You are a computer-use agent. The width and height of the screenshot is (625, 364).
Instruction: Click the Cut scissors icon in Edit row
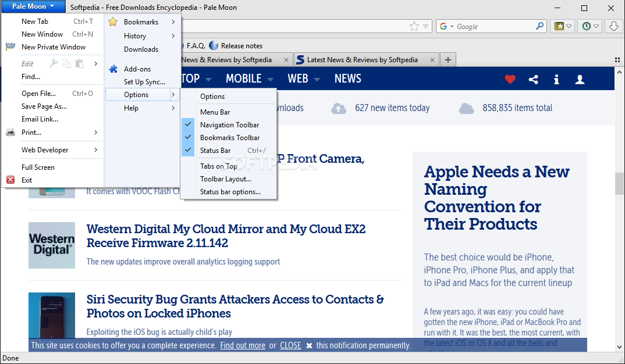(54, 63)
